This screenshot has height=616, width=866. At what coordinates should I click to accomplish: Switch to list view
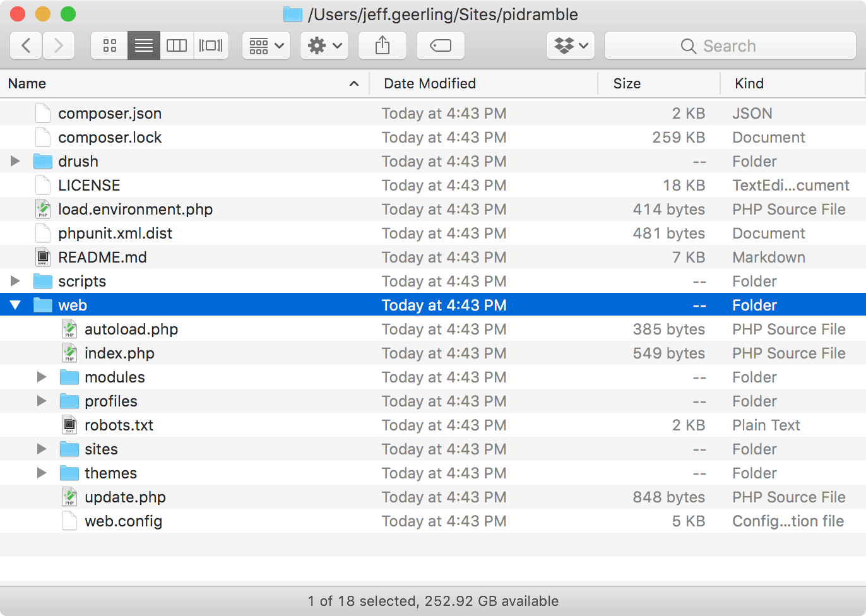tap(144, 45)
